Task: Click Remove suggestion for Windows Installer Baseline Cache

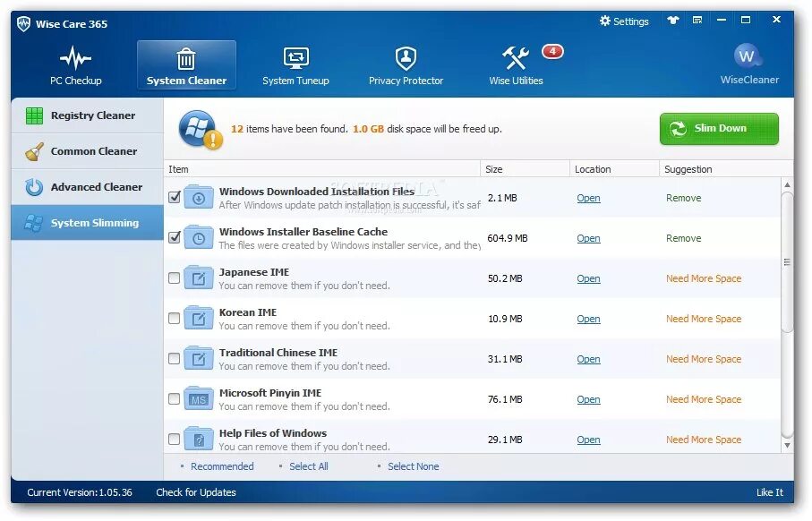Action: point(684,238)
